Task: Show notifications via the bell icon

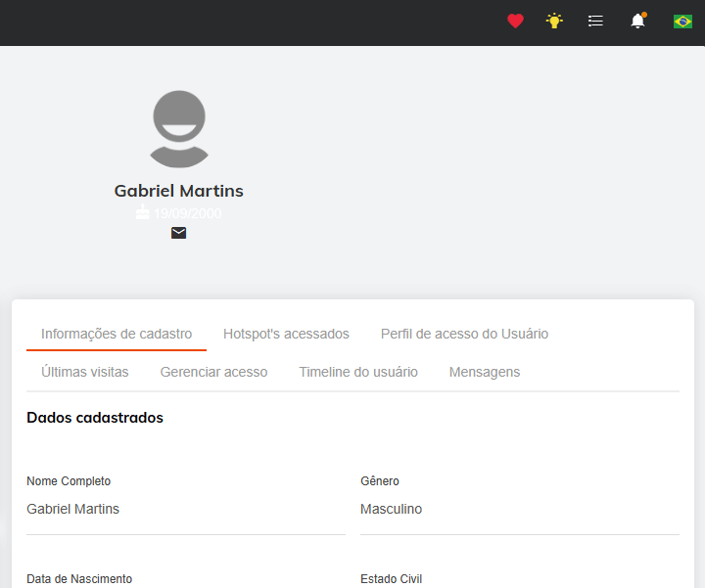Action: coord(637,21)
